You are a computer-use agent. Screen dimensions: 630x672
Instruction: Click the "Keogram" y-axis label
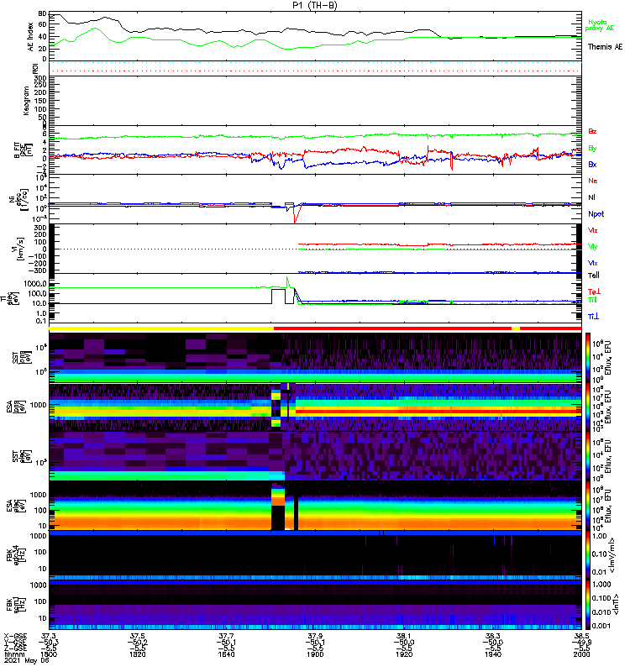[27, 101]
